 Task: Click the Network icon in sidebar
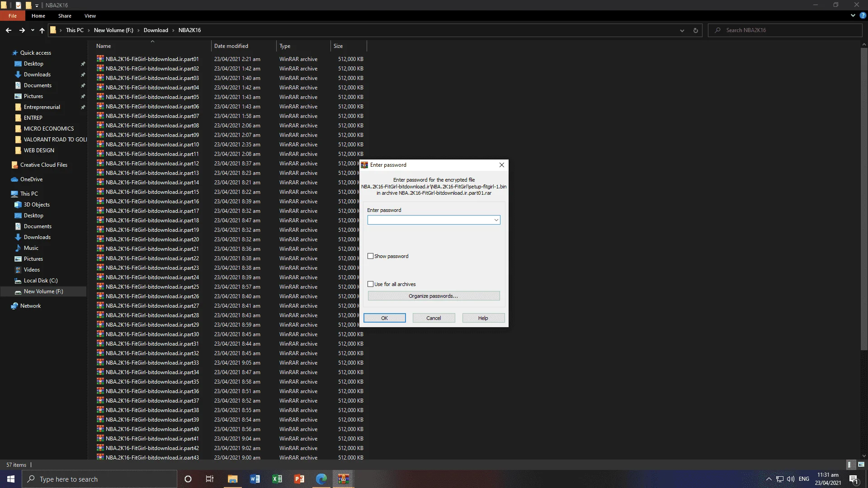pyautogui.click(x=14, y=306)
